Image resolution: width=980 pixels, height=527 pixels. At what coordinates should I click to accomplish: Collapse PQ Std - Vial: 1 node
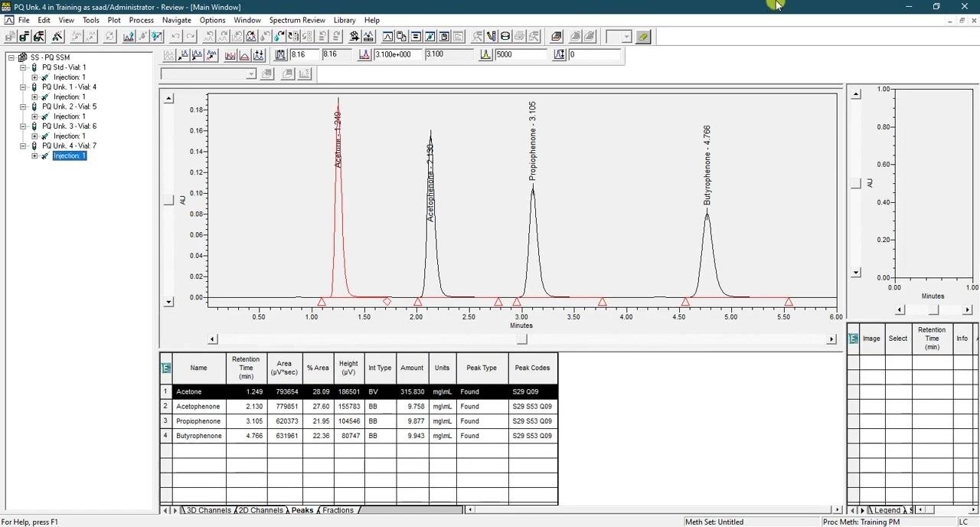pyautogui.click(x=23, y=67)
